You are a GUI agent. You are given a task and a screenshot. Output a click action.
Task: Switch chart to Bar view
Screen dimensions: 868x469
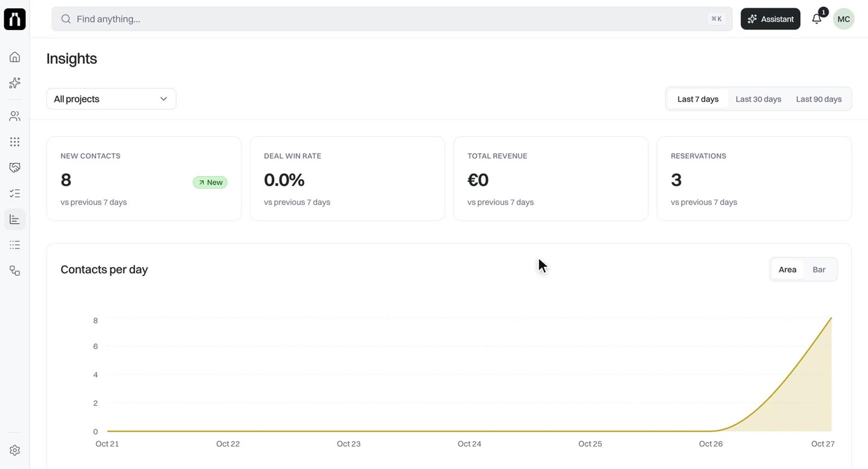point(819,270)
